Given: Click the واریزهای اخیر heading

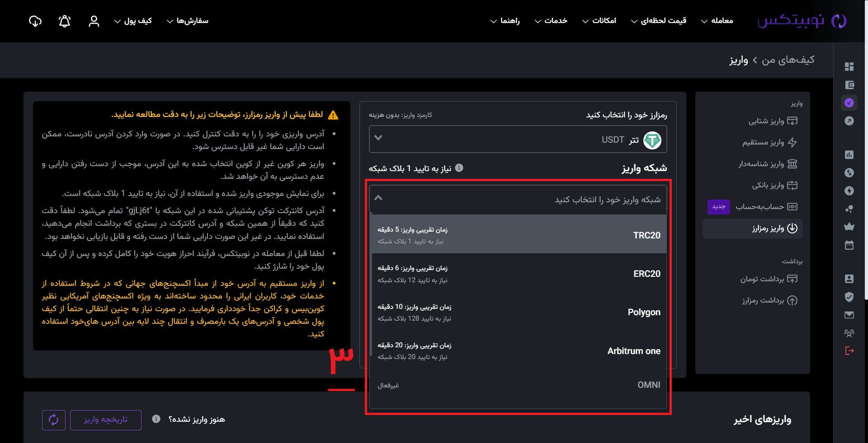Looking at the screenshot, I should [x=762, y=420].
